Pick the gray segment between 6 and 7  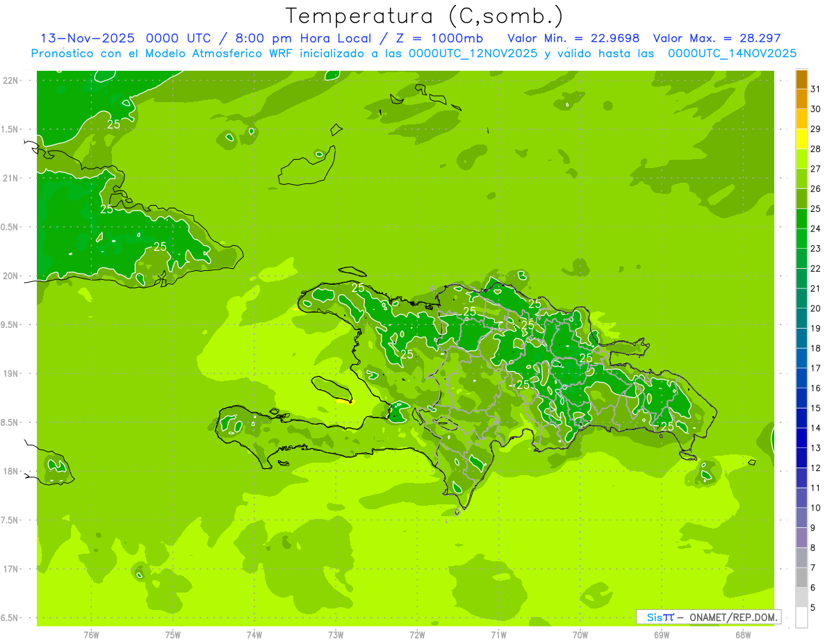tap(801, 577)
